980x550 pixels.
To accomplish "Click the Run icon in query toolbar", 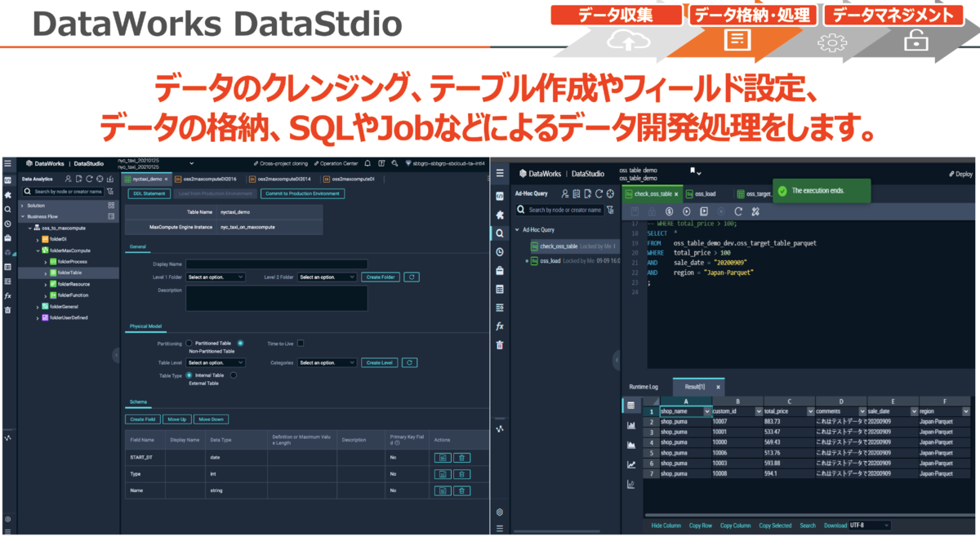I will click(x=687, y=211).
